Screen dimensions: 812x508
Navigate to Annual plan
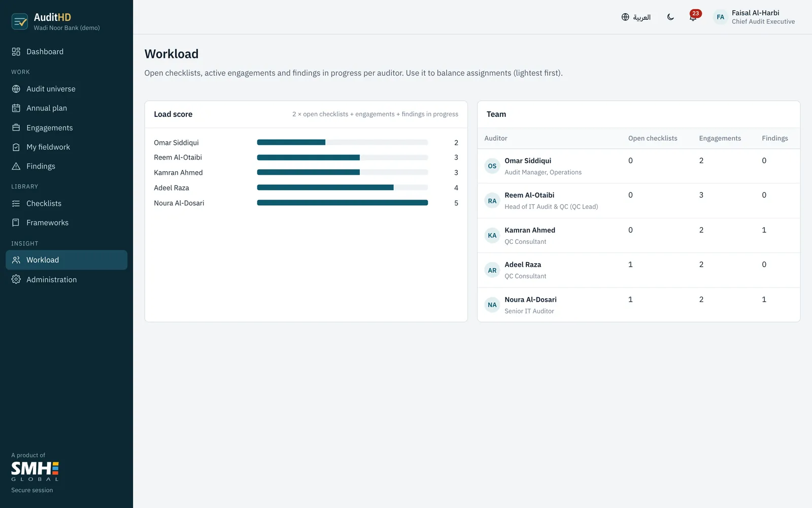coord(66,108)
